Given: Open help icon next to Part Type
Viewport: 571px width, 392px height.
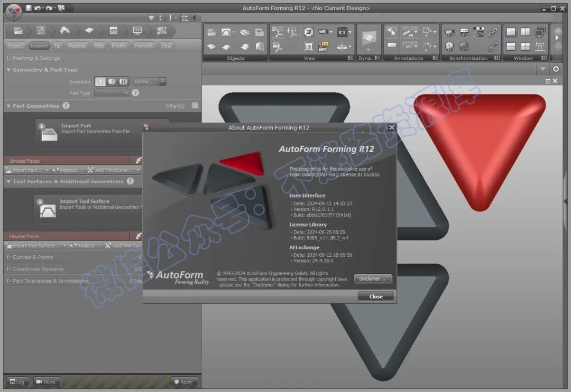Looking at the screenshot, I should coord(135,93).
